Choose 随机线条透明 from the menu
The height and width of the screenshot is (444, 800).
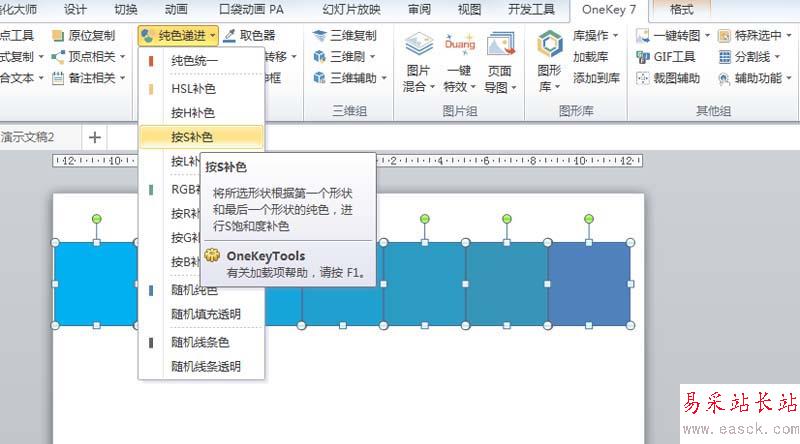coord(202,366)
